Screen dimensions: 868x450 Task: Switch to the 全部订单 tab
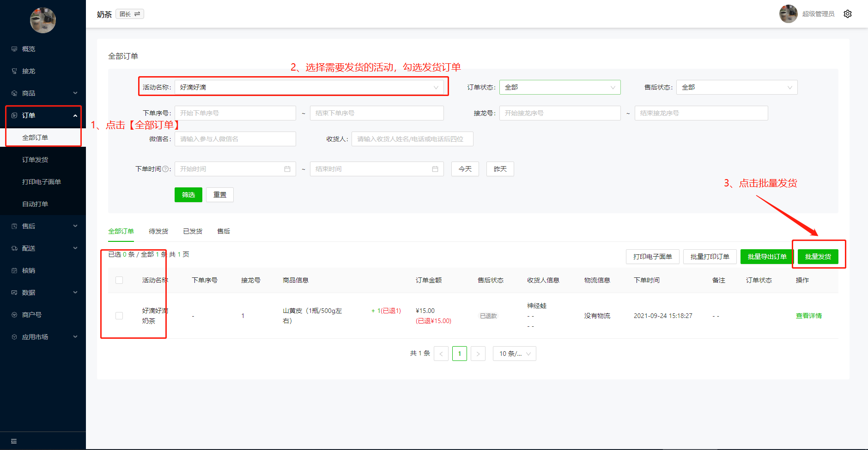(x=121, y=231)
